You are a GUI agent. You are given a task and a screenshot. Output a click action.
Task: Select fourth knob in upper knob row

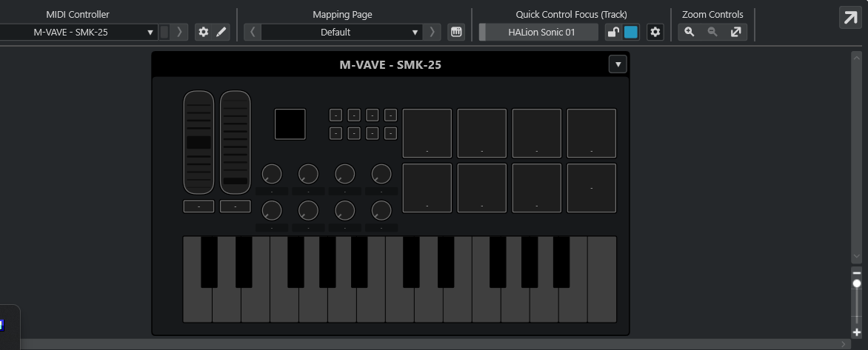[381, 174]
